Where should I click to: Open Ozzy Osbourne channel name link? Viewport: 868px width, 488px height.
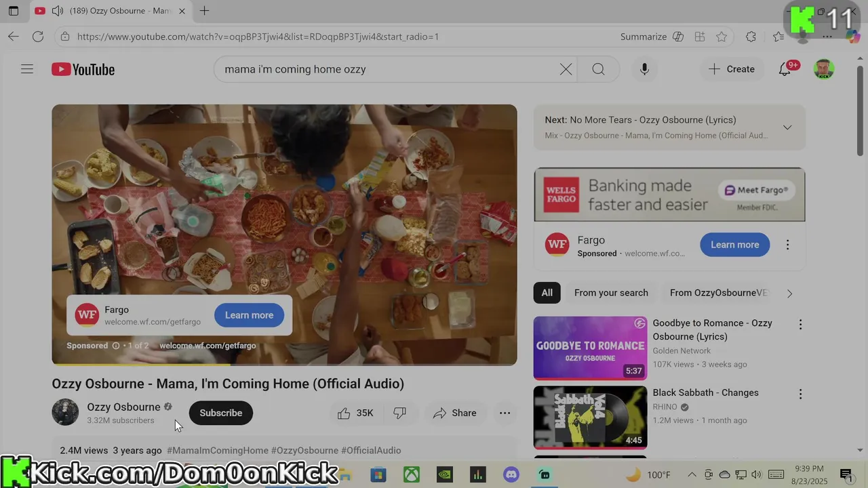[x=123, y=407]
